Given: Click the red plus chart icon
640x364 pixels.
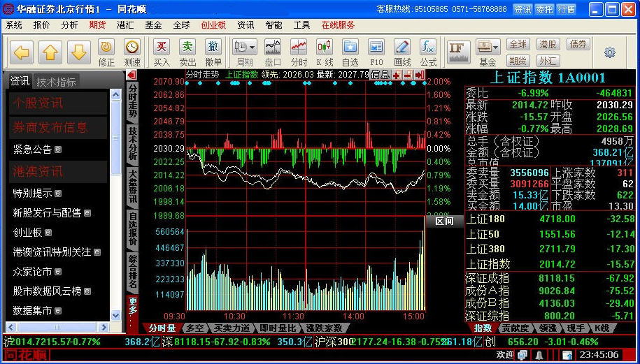Looking at the screenshot, I should click(x=397, y=75).
